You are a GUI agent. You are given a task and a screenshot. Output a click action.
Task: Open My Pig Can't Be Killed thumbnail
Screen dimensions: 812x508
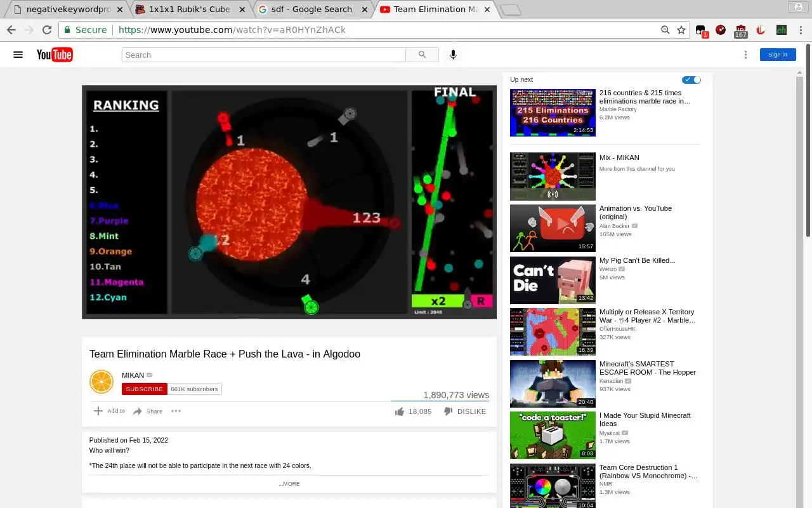click(553, 280)
